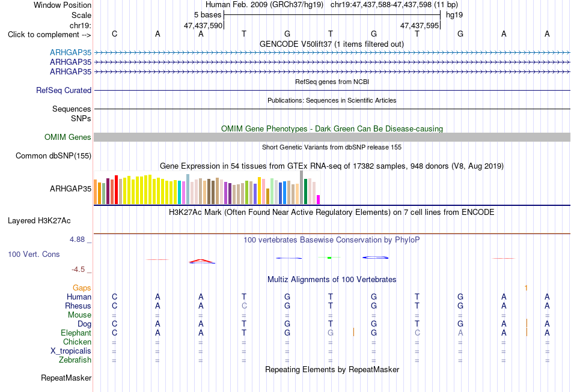Click the Scale label
The width and height of the screenshot is (571, 392).
click(x=81, y=15)
